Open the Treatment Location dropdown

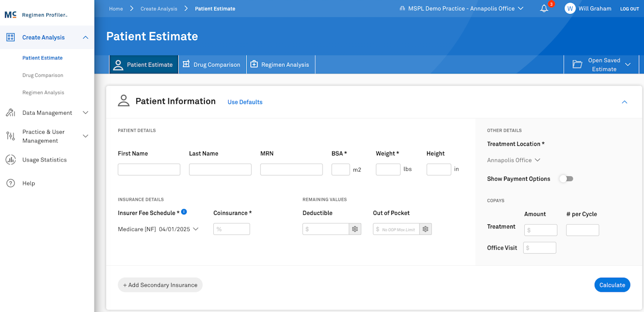pyautogui.click(x=514, y=160)
